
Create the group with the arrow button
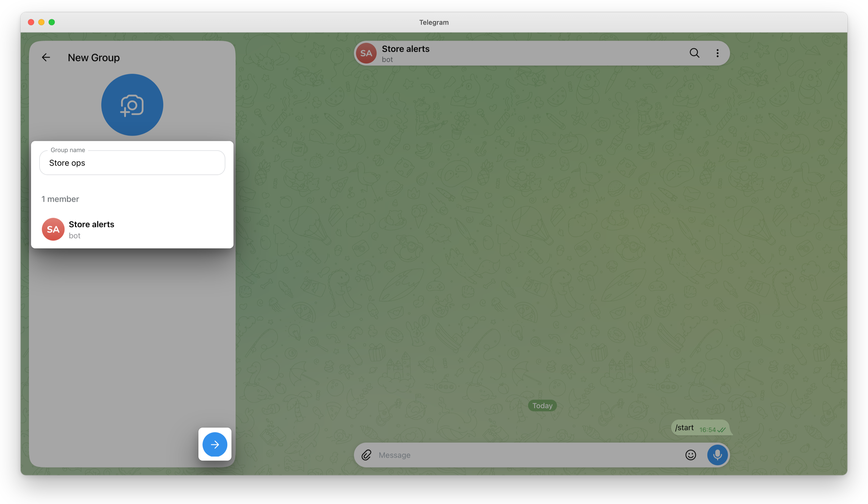(215, 444)
